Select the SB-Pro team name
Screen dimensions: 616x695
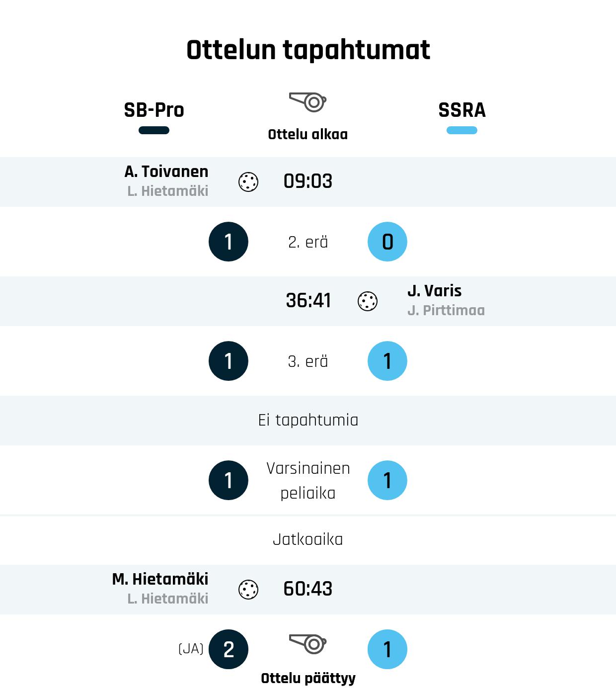[x=154, y=110]
